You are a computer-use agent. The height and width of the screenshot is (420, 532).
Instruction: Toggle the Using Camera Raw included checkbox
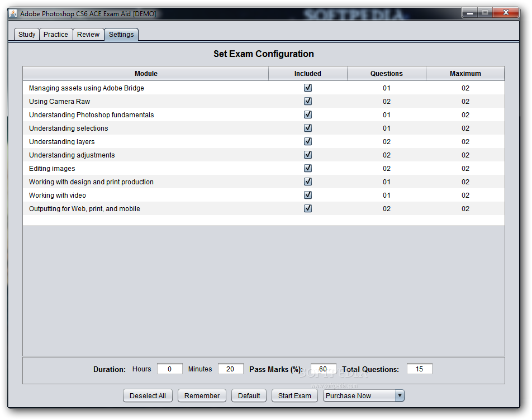pos(308,101)
